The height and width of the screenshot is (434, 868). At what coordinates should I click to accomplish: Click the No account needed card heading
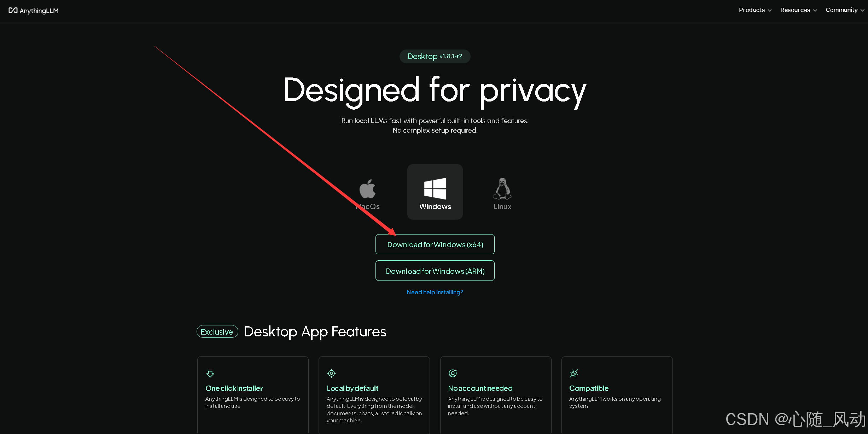[480, 388]
